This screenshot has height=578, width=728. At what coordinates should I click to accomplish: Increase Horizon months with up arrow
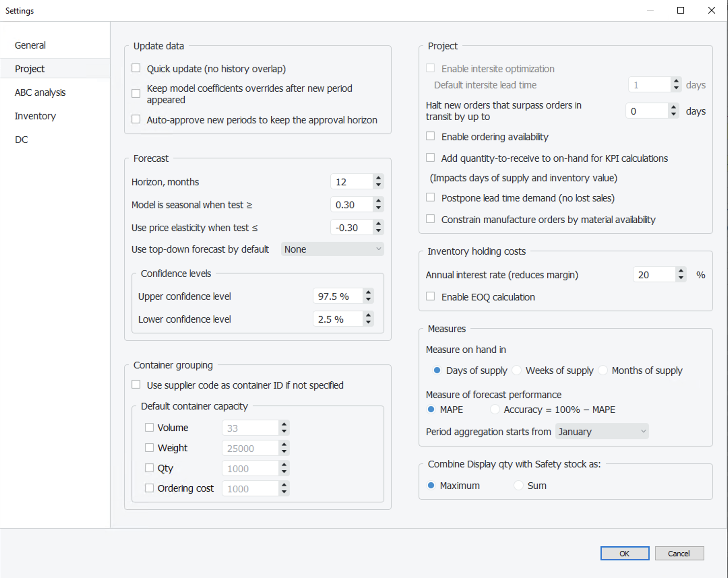378,178
